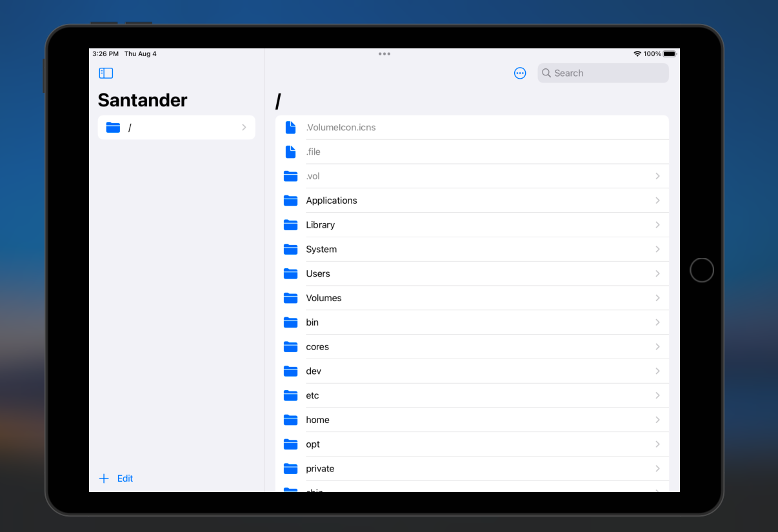Open the private folder
Viewport: 778px width, 532px height.
472,469
